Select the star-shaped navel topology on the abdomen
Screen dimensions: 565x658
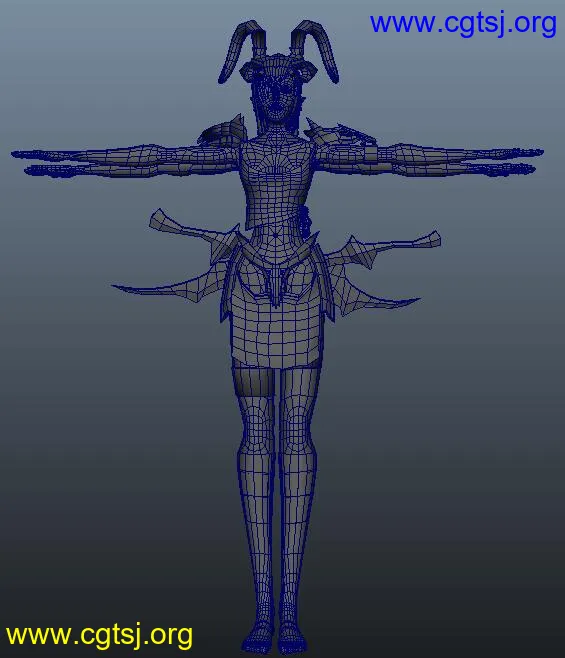[276, 236]
